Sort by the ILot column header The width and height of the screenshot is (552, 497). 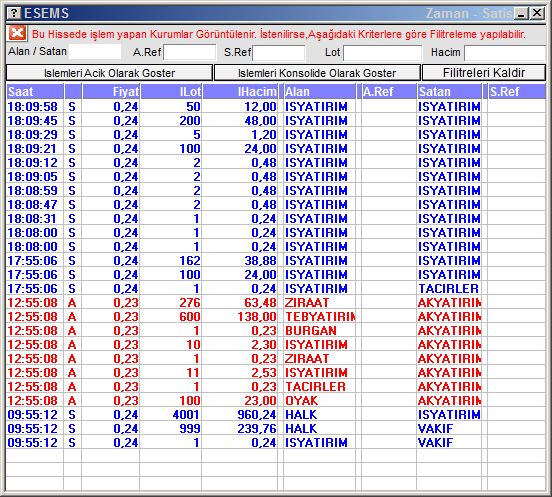[171, 92]
